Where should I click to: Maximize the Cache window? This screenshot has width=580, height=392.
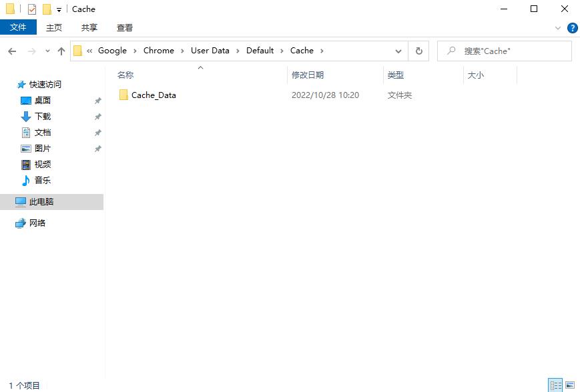pyautogui.click(x=534, y=9)
